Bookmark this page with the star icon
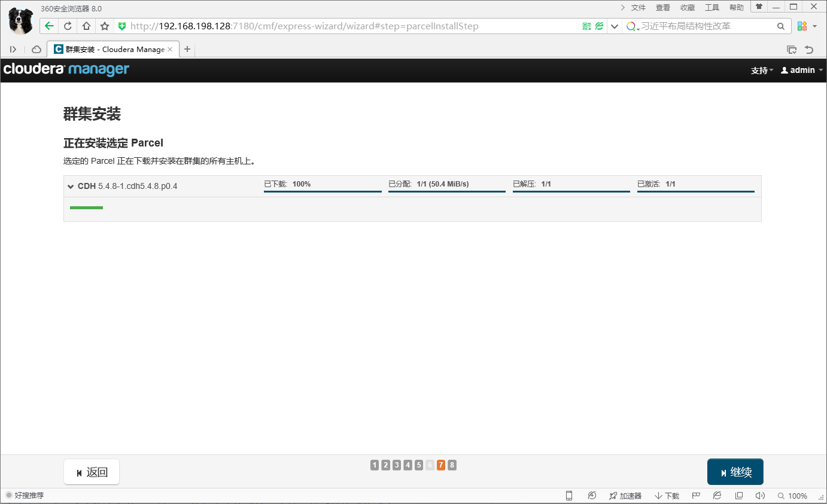Screen dimensions: 827x504 click(105, 26)
